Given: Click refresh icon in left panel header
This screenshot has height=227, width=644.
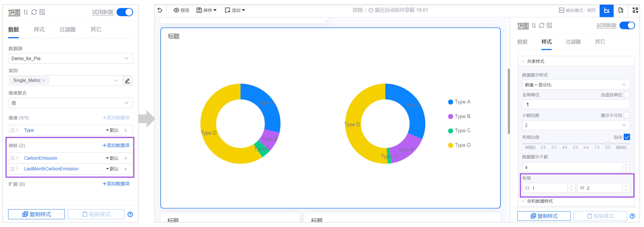Looking at the screenshot, I should [34, 12].
